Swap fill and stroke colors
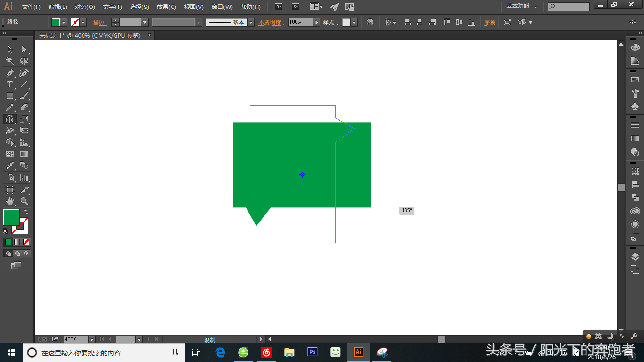Image resolution: width=644 pixels, height=362 pixels. pos(26,212)
